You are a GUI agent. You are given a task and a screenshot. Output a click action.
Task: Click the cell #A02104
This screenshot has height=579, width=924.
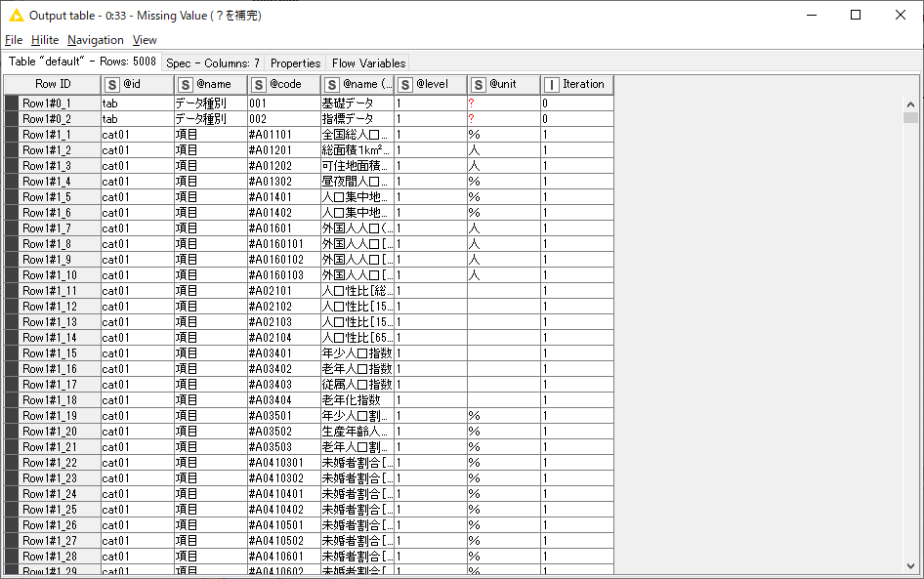284,338
